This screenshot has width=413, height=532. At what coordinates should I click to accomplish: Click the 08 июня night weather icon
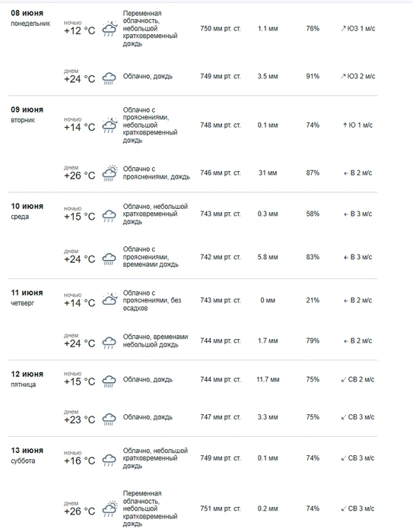pyautogui.click(x=110, y=29)
